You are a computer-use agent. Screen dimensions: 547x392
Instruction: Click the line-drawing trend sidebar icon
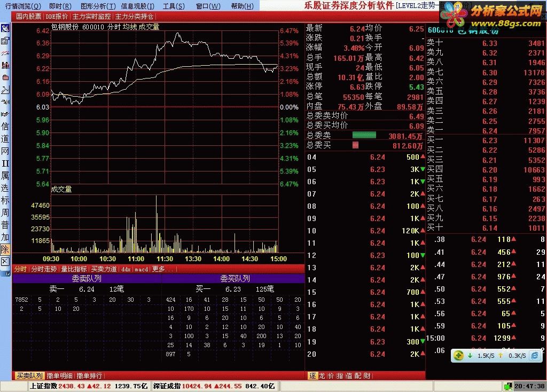(5, 90)
